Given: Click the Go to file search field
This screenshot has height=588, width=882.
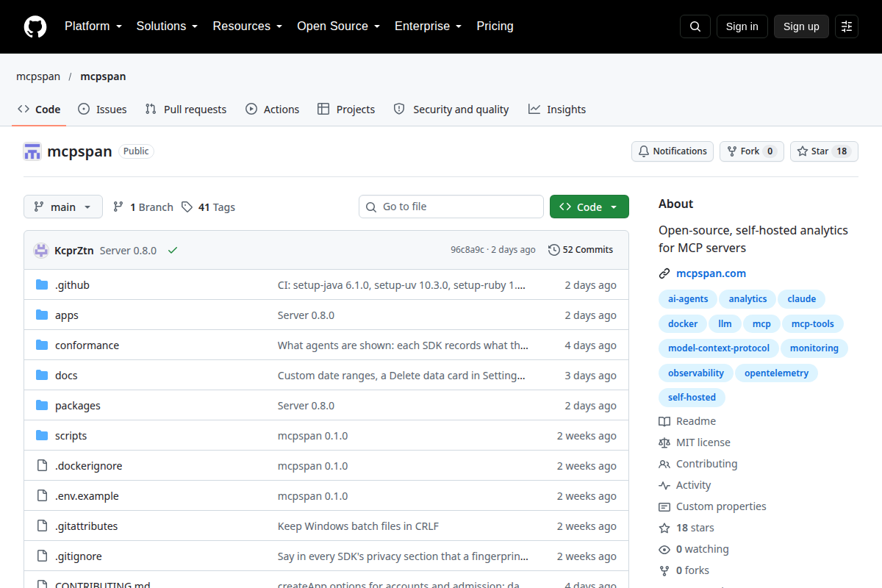Looking at the screenshot, I should coord(451,207).
